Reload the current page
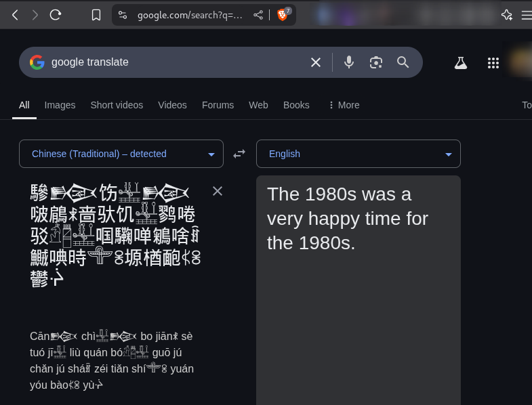Viewport: 532px width, 405px height. click(56, 15)
